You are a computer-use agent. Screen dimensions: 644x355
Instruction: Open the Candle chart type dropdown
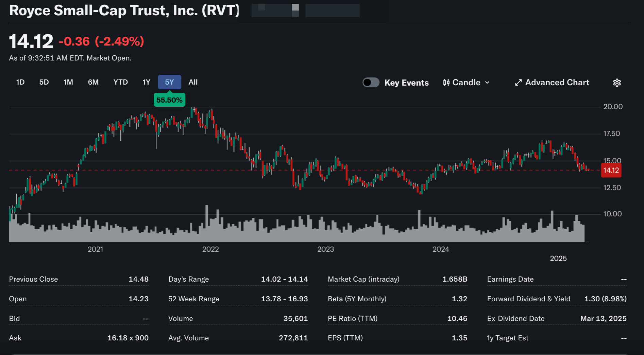pyautogui.click(x=467, y=83)
